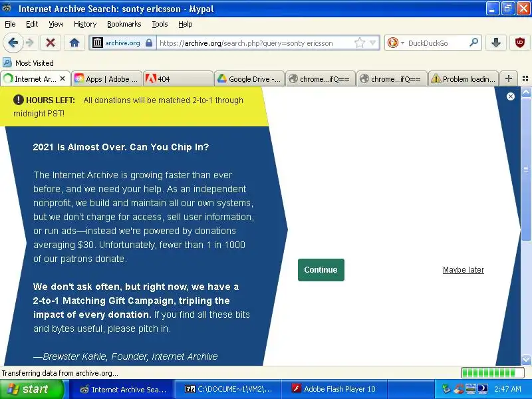Open the Tools menu
This screenshot has height=399, width=532.
[x=160, y=24]
